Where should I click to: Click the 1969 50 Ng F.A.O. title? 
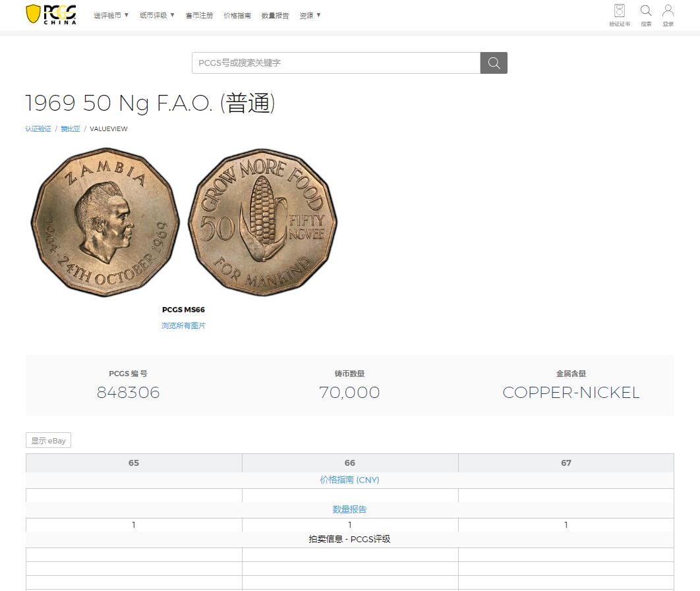coord(150,103)
